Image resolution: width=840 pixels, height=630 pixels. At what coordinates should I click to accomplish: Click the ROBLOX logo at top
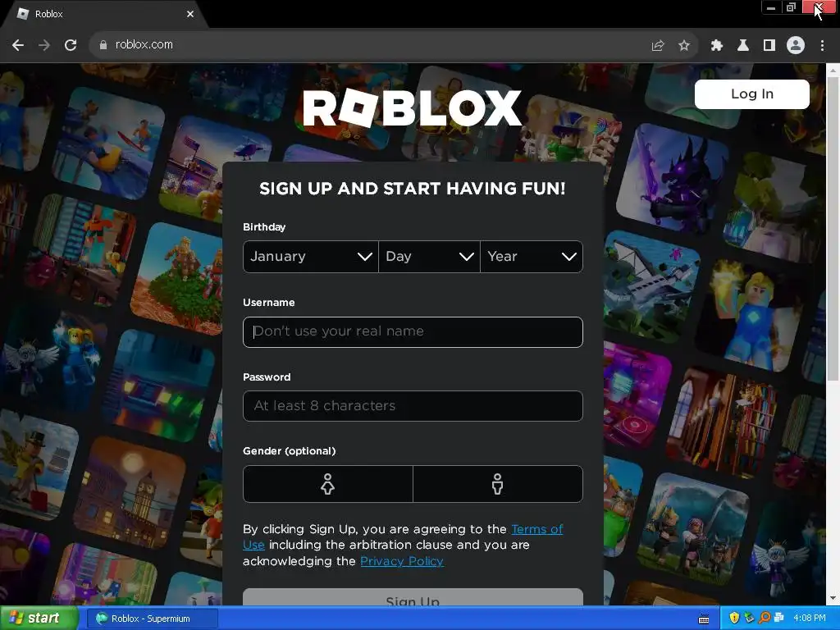pos(413,108)
